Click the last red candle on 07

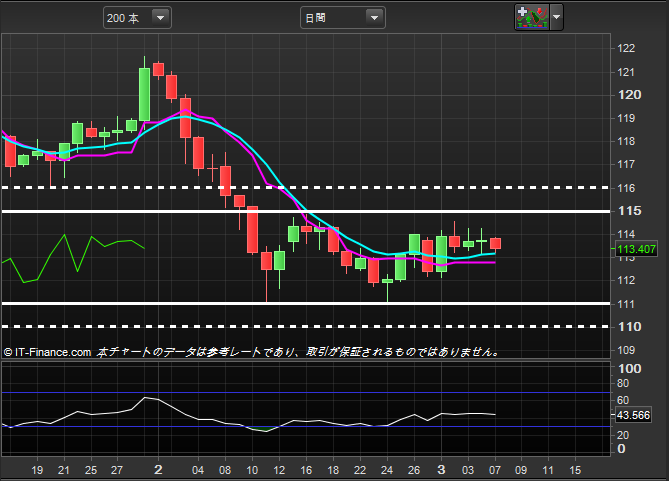(x=495, y=244)
